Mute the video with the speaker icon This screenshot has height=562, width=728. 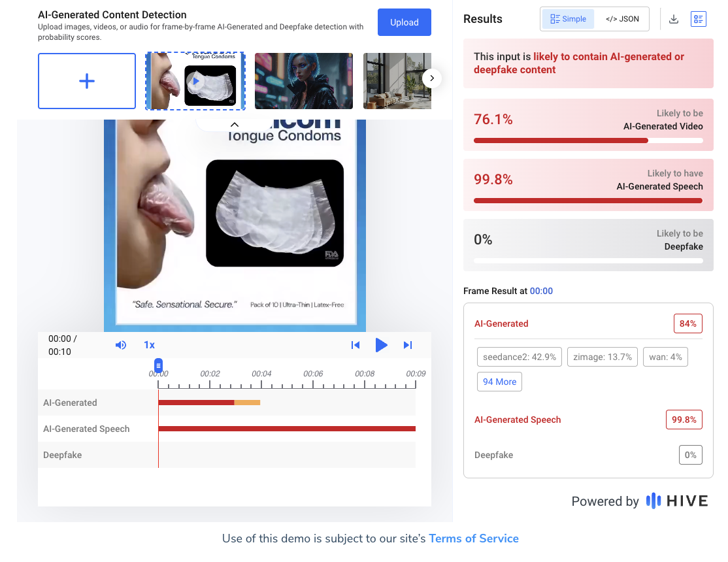[x=121, y=345]
